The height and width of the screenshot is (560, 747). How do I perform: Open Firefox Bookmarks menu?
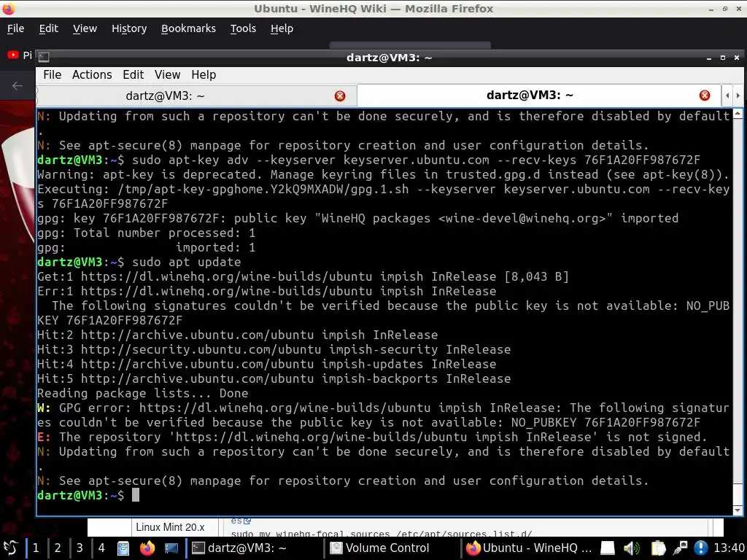coord(188,28)
